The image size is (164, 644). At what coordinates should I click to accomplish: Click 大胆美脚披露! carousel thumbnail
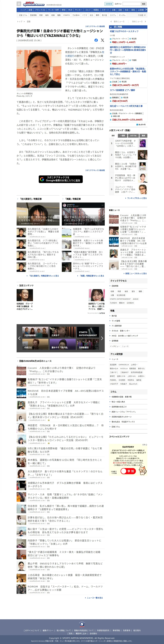[35, 332]
